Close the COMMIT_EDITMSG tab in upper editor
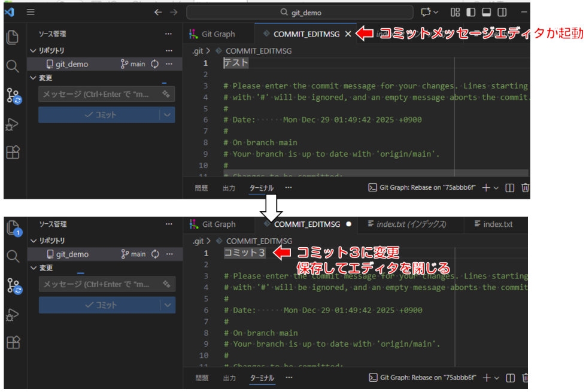This screenshot has width=586, height=392. click(x=348, y=34)
